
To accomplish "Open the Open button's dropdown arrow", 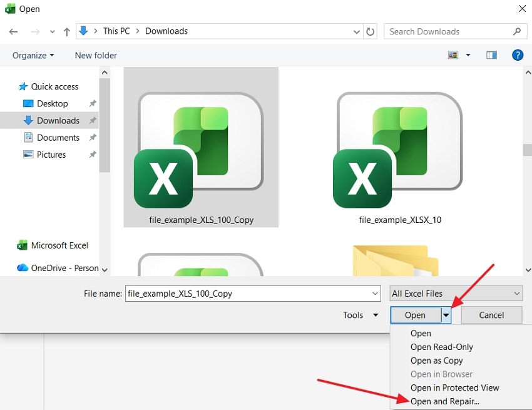I will click(446, 315).
